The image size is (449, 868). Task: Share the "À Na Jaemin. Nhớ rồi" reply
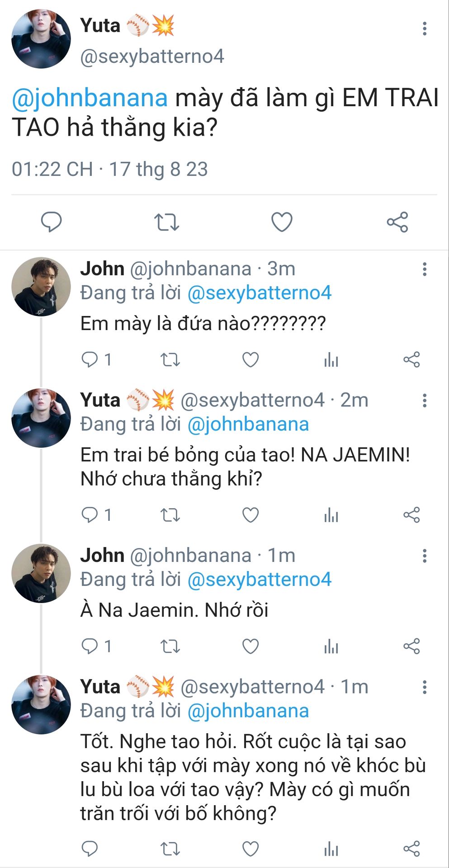[411, 646]
